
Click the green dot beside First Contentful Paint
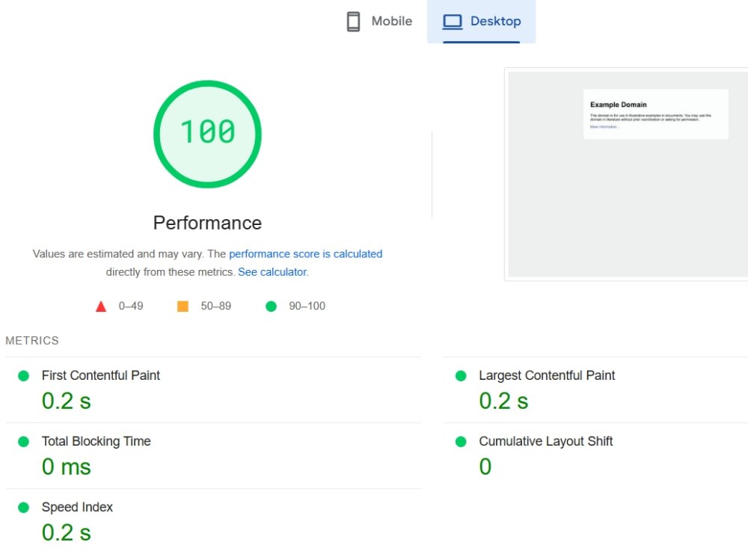(23, 376)
